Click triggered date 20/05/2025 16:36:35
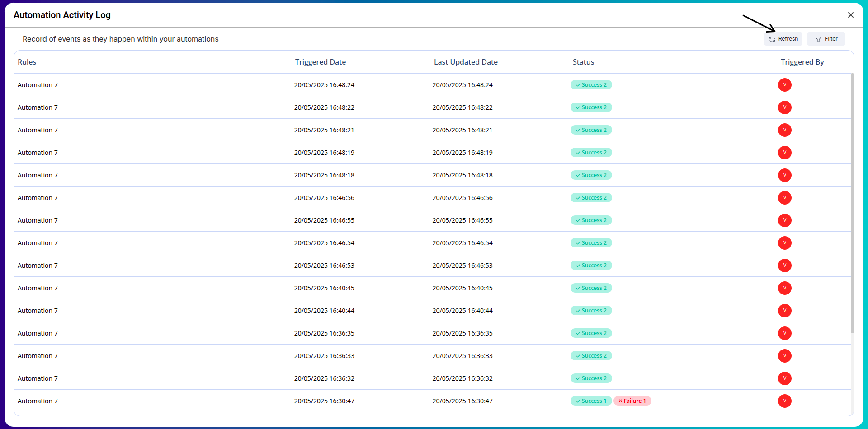The height and width of the screenshot is (429, 868). pyautogui.click(x=324, y=333)
